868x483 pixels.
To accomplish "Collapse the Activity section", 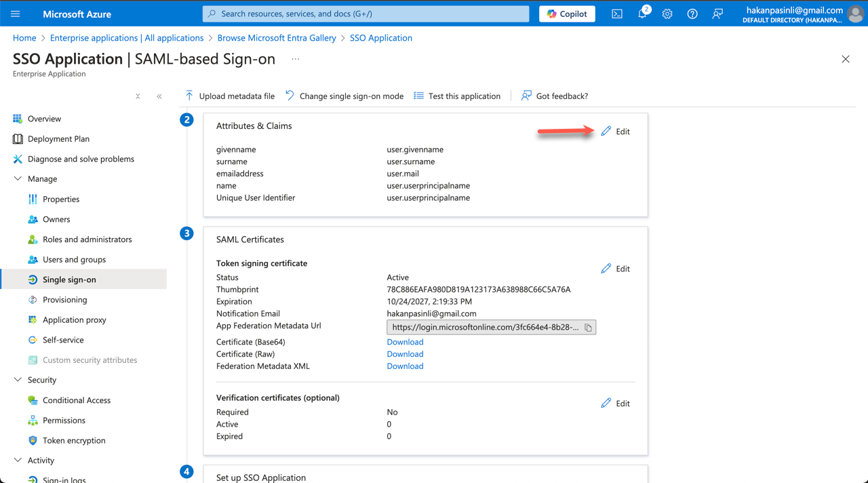I will (x=18, y=460).
